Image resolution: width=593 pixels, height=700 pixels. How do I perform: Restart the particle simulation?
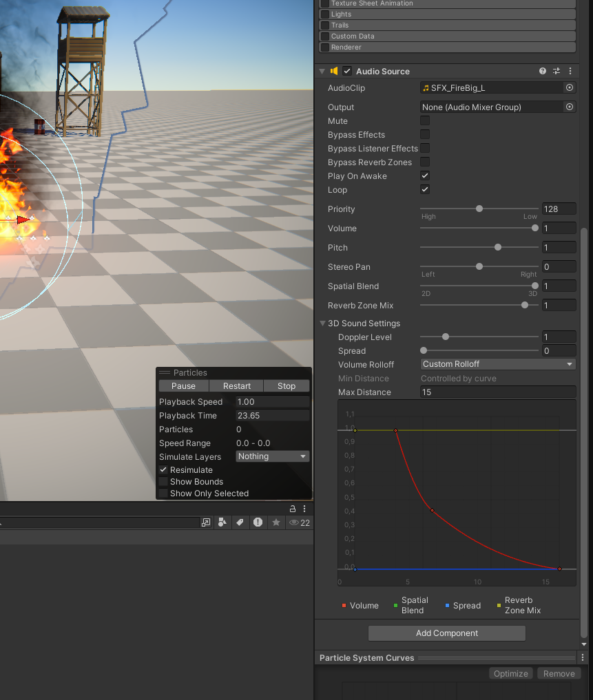click(237, 386)
